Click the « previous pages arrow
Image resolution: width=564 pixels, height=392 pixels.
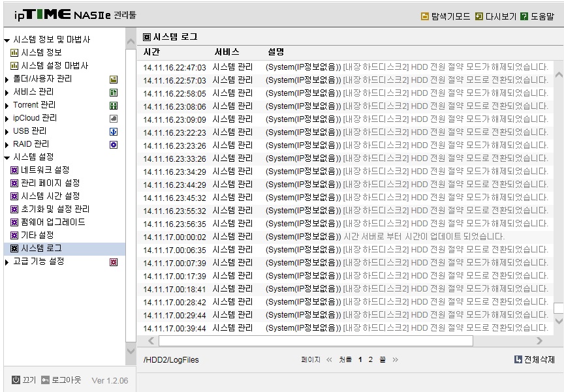click(x=329, y=359)
